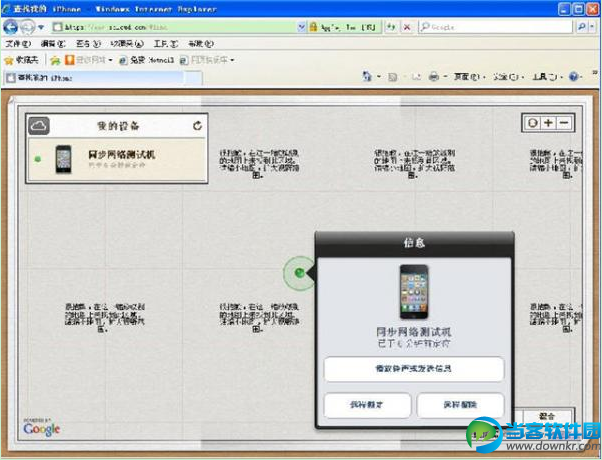Open the search provider dropdown arrow
Image resolution: width=602 pixels, height=460 pixels.
pyautogui.click(x=592, y=27)
